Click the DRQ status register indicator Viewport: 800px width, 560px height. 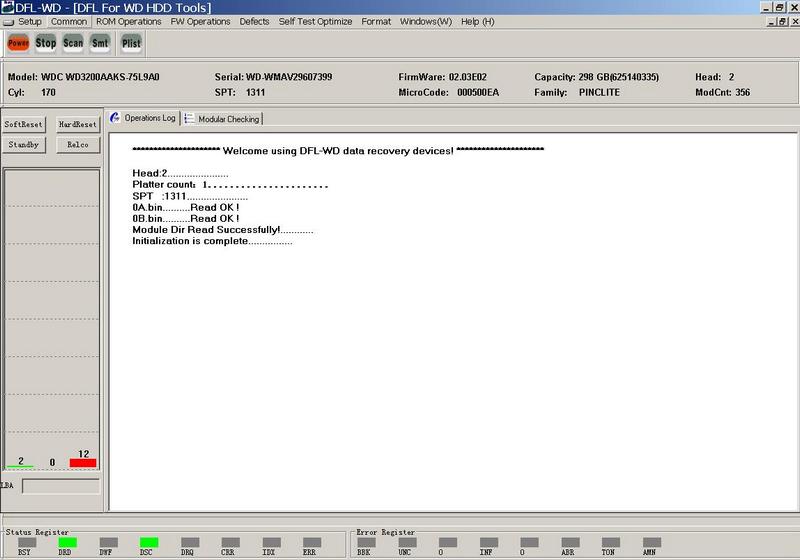click(x=190, y=542)
